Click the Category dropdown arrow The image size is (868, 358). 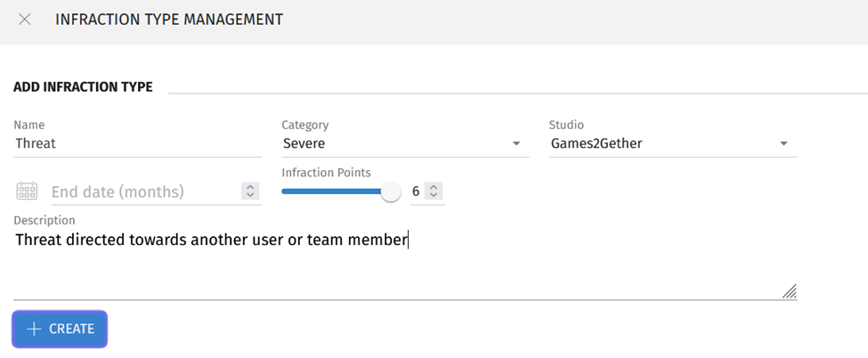[x=516, y=144]
